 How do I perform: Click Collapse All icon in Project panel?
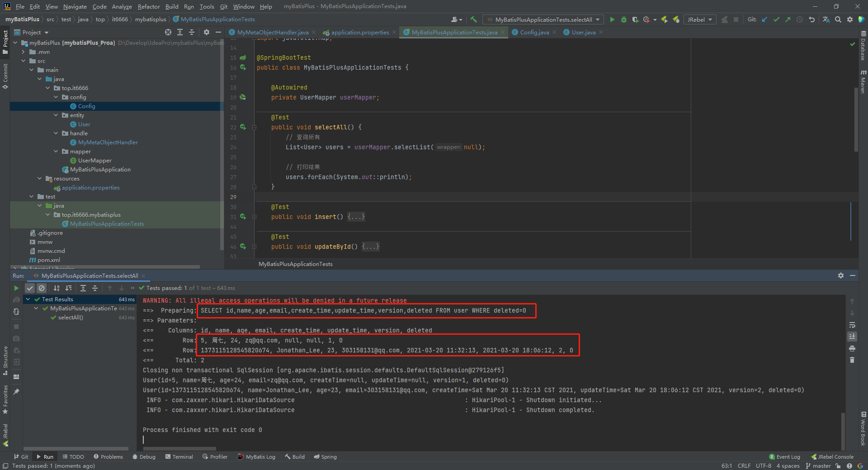tap(192, 32)
